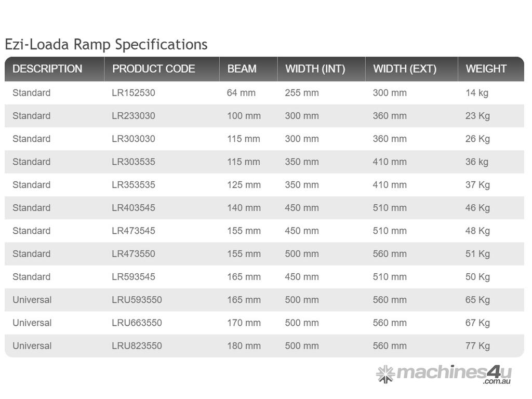Click the 64 mm beam value
The image size is (532, 399).
click(x=241, y=93)
